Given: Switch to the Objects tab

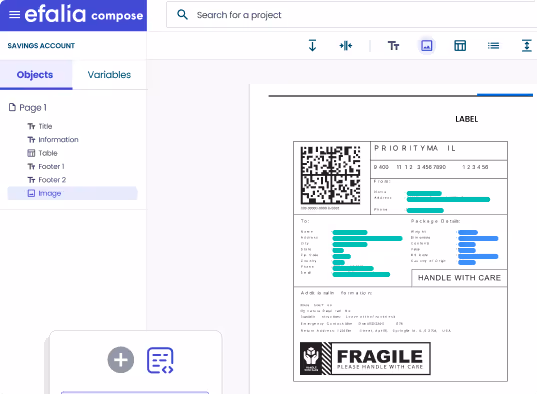Looking at the screenshot, I should coord(36,75).
